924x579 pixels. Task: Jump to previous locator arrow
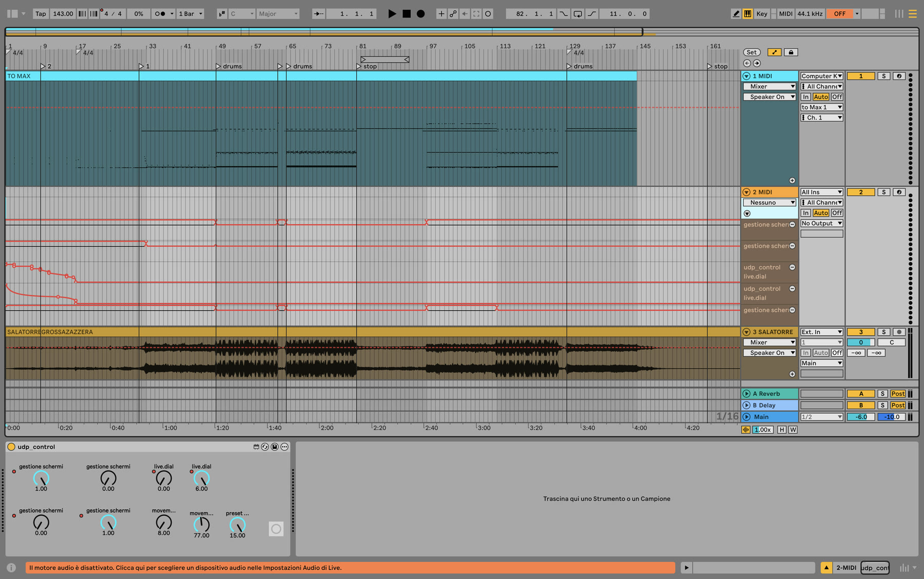click(747, 63)
